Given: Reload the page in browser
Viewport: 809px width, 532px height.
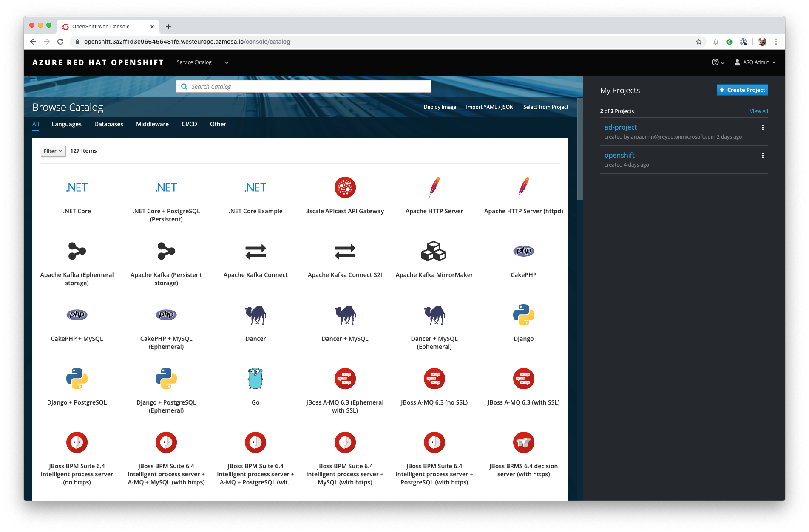Looking at the screenshot, I should 60,42.
